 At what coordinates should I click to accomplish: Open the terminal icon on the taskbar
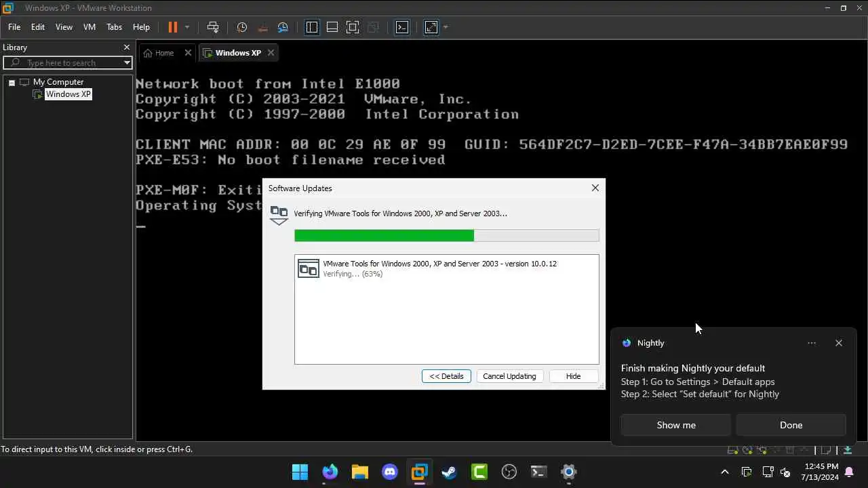(x=538, y=472)
